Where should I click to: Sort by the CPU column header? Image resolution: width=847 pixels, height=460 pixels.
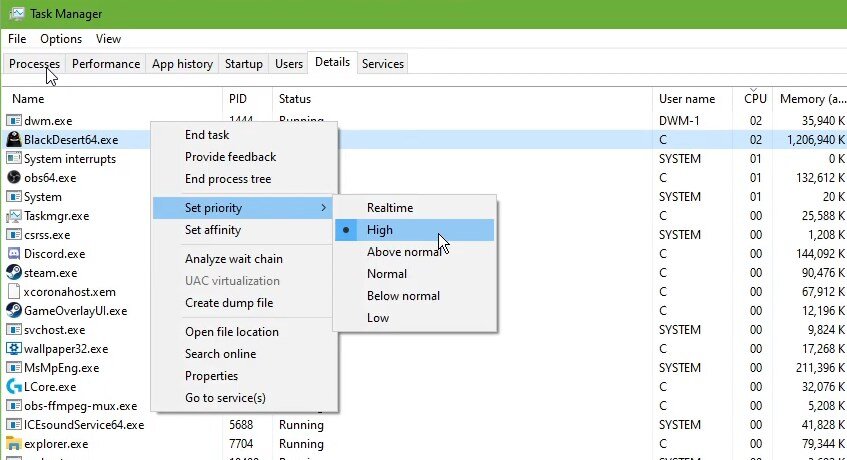pyautogui.click(x=755, y=99)
